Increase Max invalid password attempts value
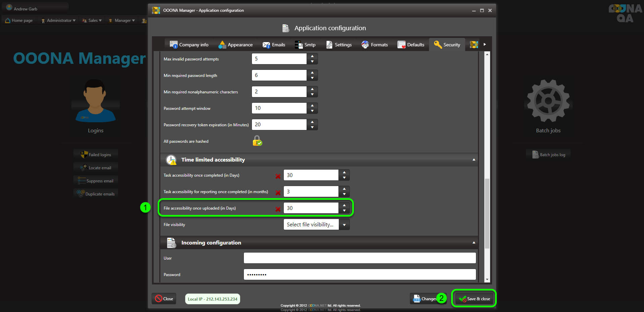 click(x=312, y=56)
